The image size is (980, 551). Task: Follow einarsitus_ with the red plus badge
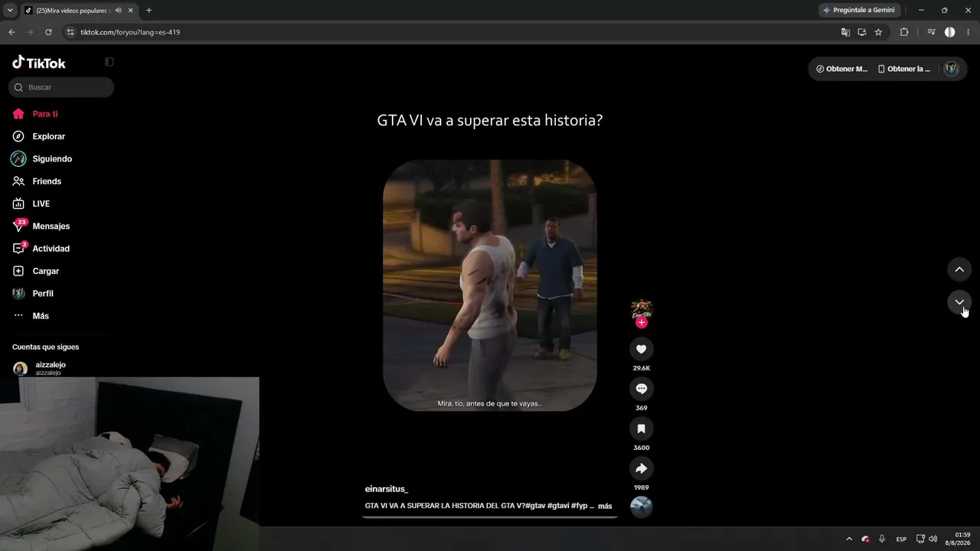[x=642, y=323]
